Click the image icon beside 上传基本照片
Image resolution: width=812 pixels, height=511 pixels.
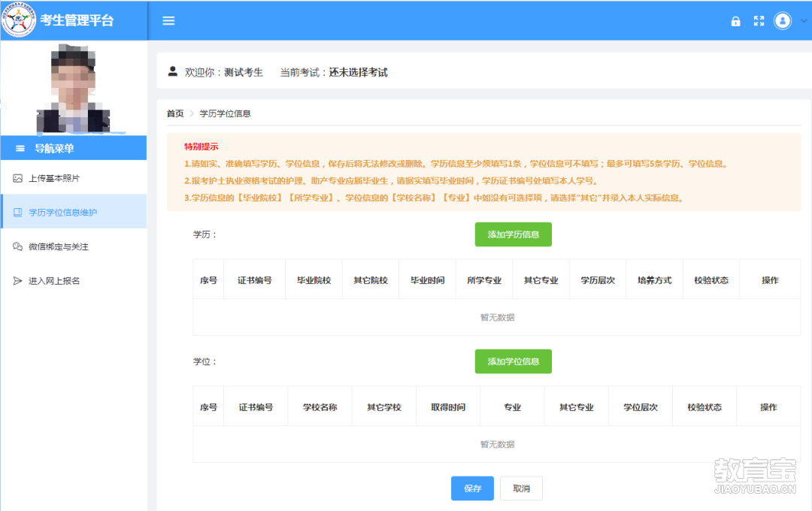[x=17, y=180]
